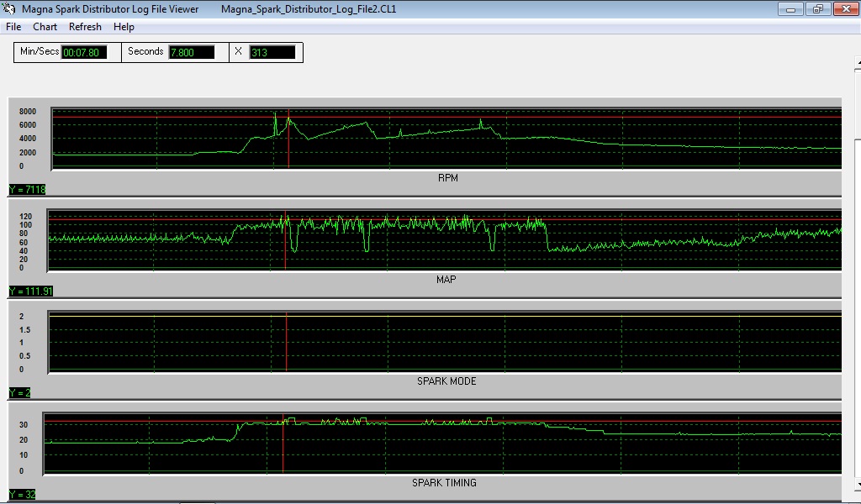
Task: Open the Chart menu
Action: [45, 27]
